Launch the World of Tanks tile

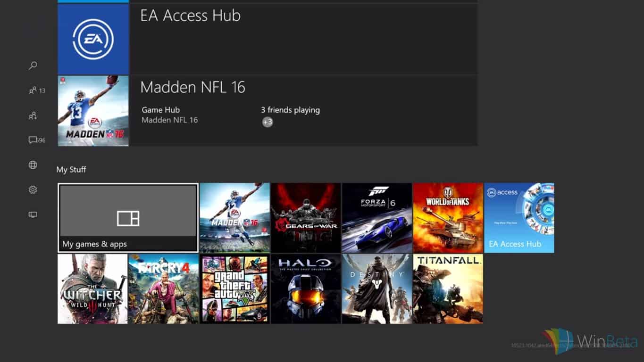pyautogui.click(x=448, y=218)
